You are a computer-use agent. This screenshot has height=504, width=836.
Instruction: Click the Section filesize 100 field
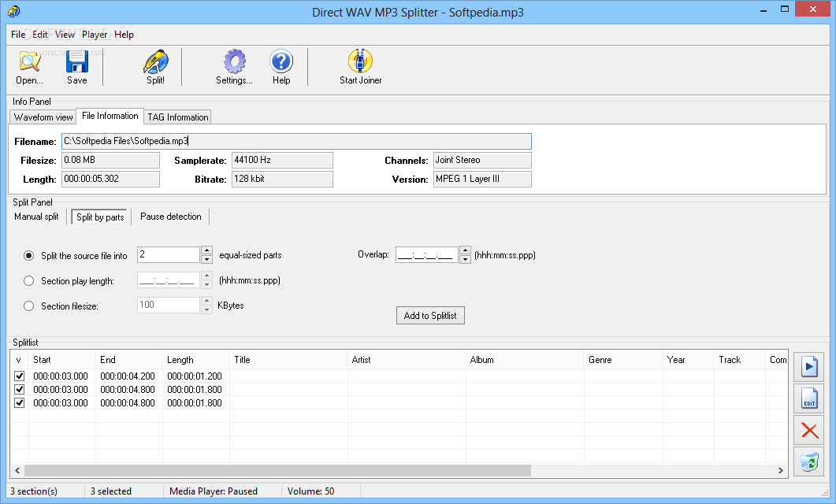(x=169, y=305)
